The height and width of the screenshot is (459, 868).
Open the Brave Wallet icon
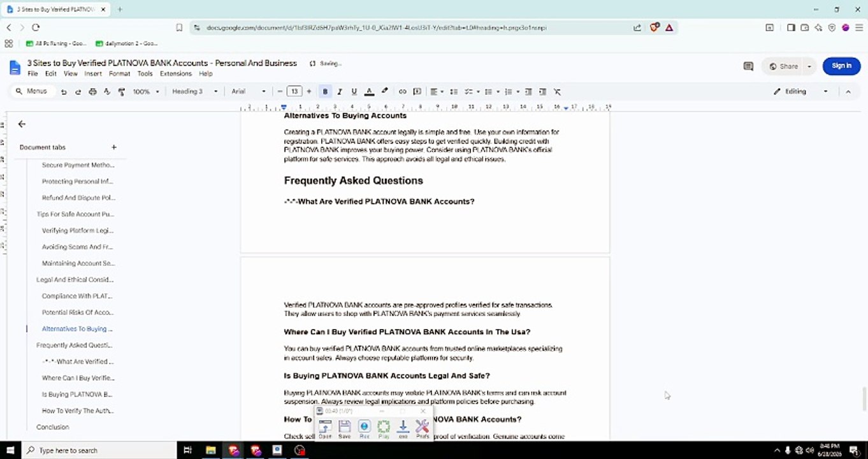pos(805,27)
